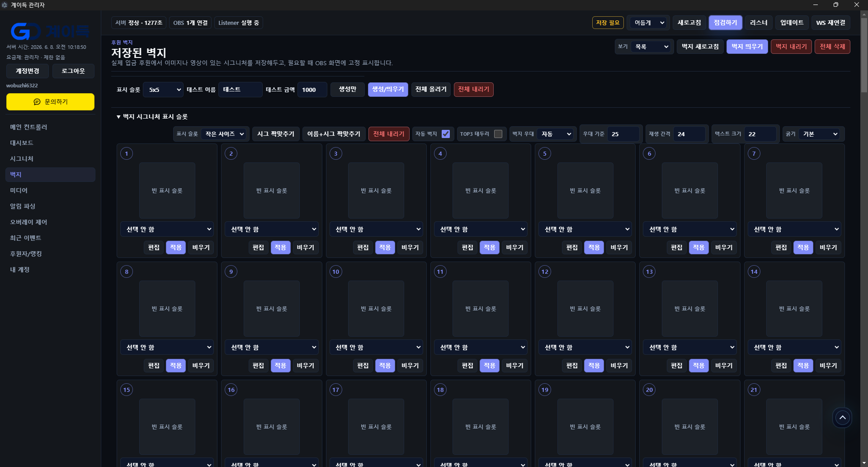Click the empty preview in slot 4
The height and width of the screenshot is (467, 868).
click(481, 191)
